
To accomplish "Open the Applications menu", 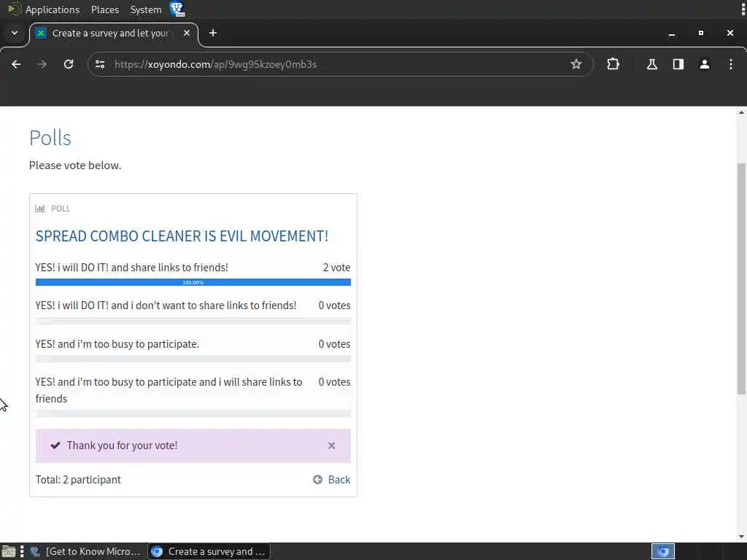I will (x=53, y=9).
